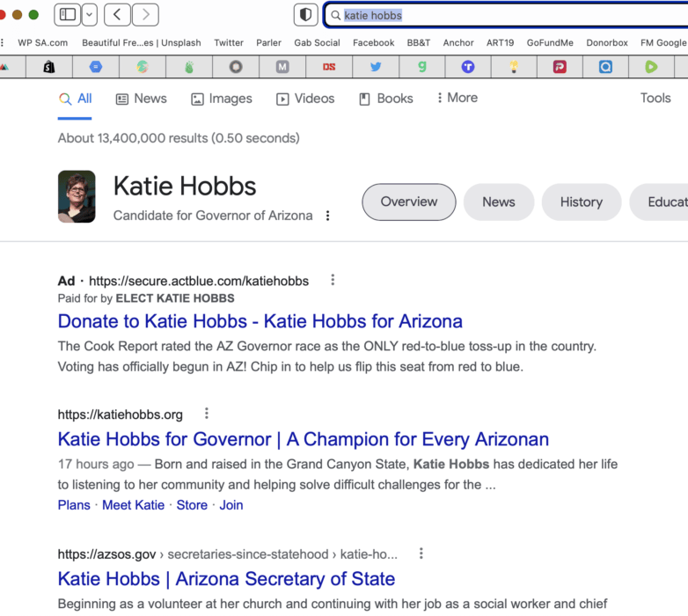Screen dimensions: 688x616
Task: Switch to the Books search tab
Action: [x=386, y=99]
